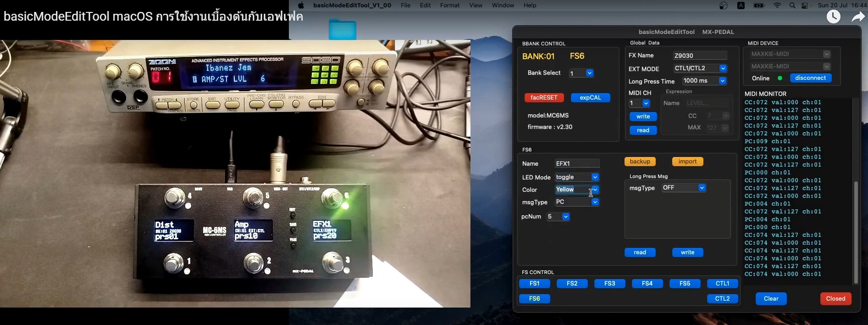Click the Apple menu icon
Screen dimensions: 868x325
(x=301, y=6)
